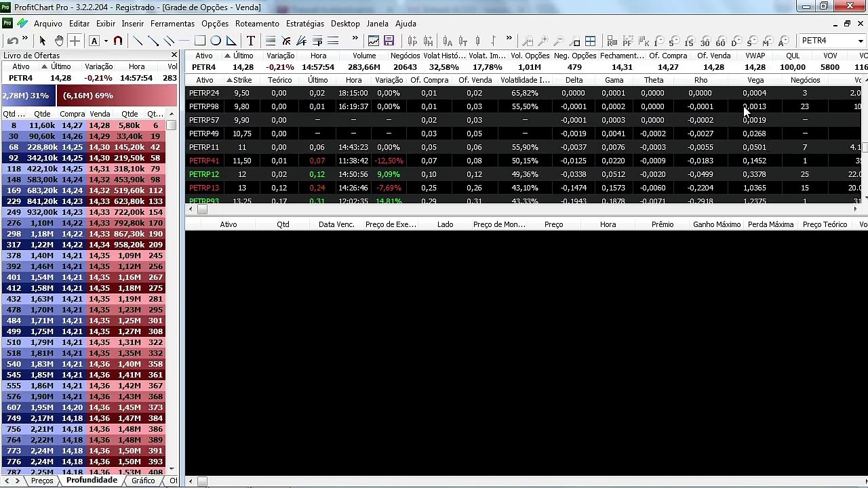Click order book vertical scrollbar down arrow
The image size is (868, 488).
(x=172, y=468)
